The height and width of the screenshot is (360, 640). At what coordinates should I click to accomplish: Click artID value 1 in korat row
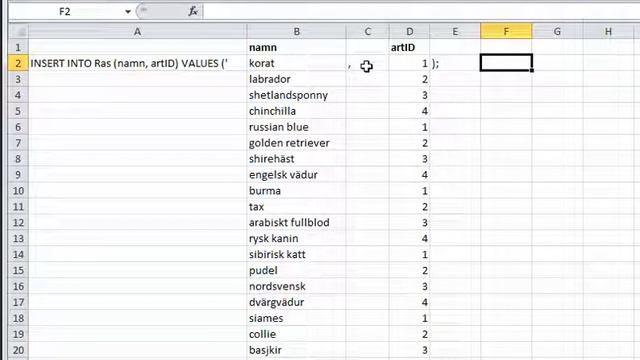coord(409,63)
